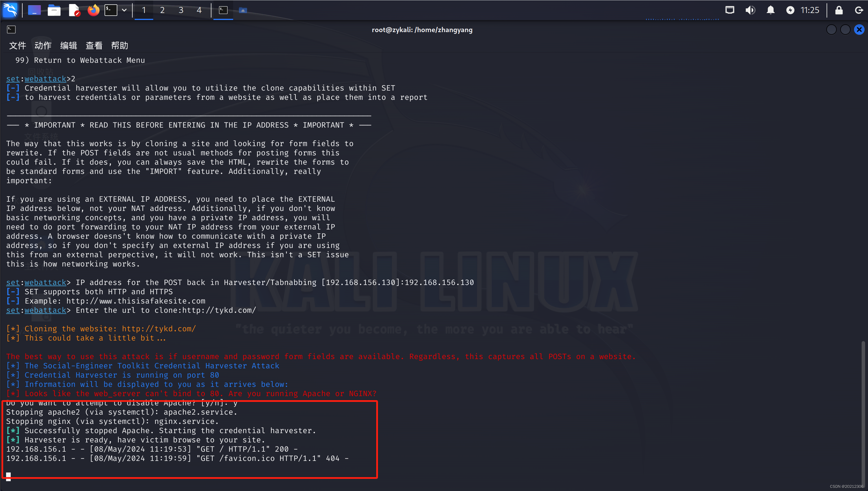Click the network display tray icon
The height and width of the screenshot is (491, 868).
point(730,10)
